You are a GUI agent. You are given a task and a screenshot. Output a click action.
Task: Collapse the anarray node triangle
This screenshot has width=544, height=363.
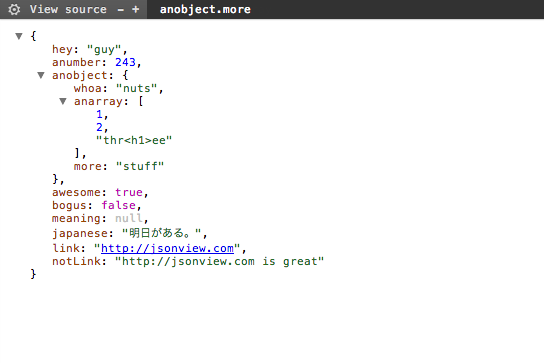[x=63, y=101]
